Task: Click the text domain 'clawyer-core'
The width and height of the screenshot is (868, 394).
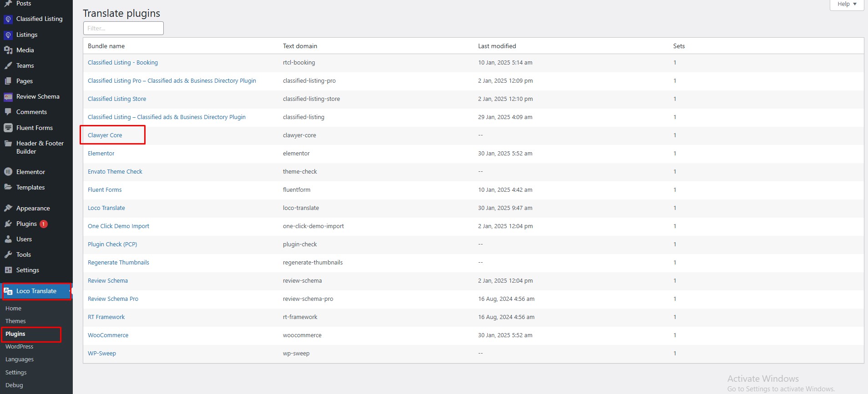Action: coord(299,135)
